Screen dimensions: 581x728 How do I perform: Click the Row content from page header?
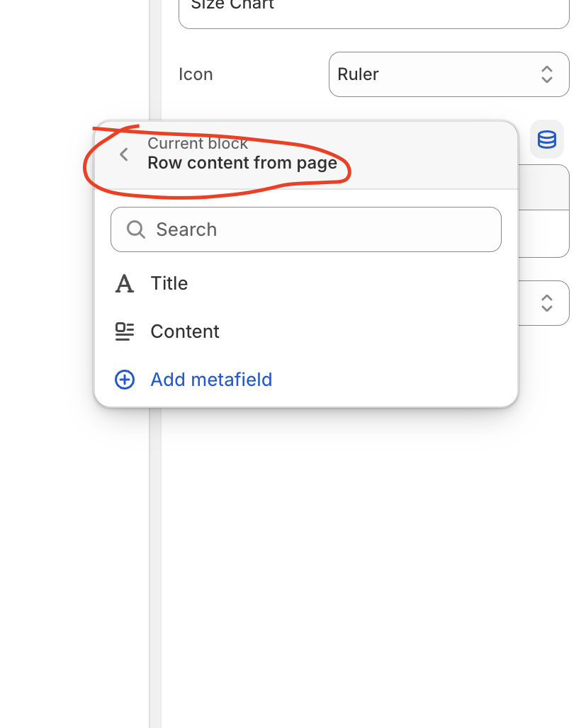[x=242, y=164]
